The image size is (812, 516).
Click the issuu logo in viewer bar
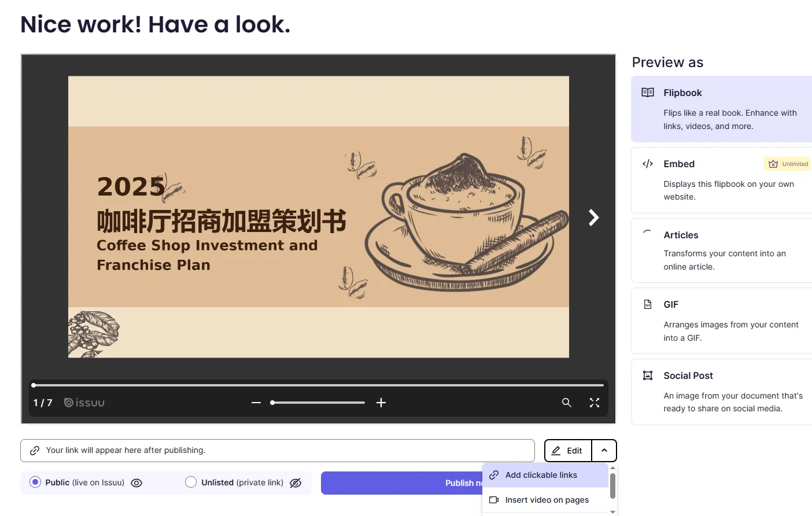coord(84,403)
